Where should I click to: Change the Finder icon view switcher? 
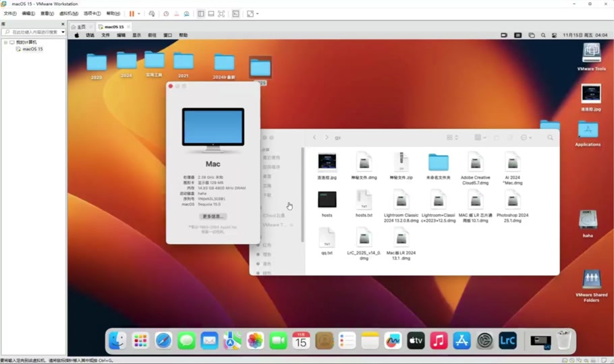pos(452,138)
